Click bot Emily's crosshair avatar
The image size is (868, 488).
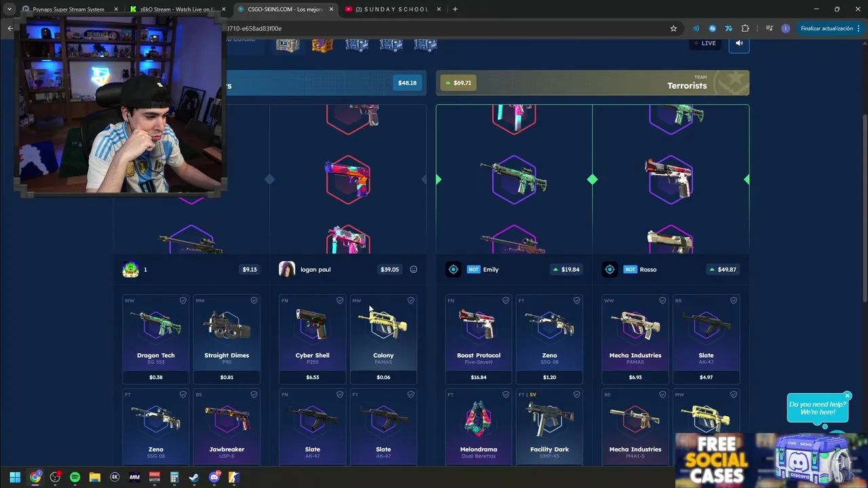(x=453, y=269)
